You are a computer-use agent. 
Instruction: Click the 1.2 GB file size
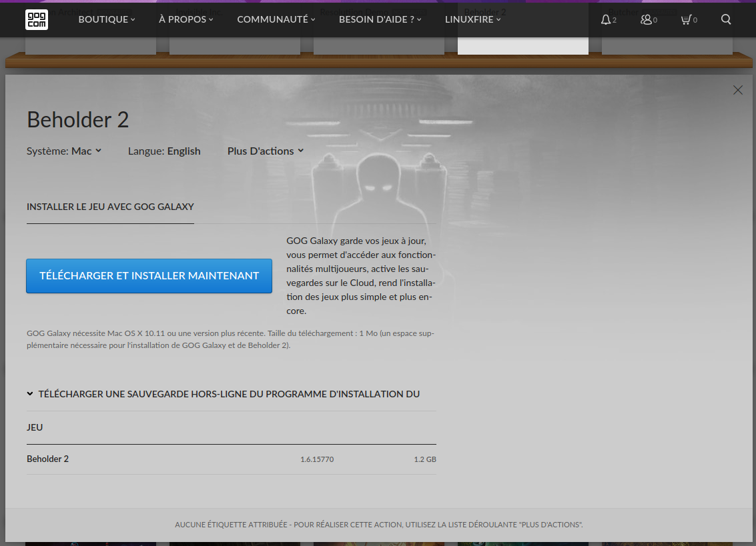point(425,459)
